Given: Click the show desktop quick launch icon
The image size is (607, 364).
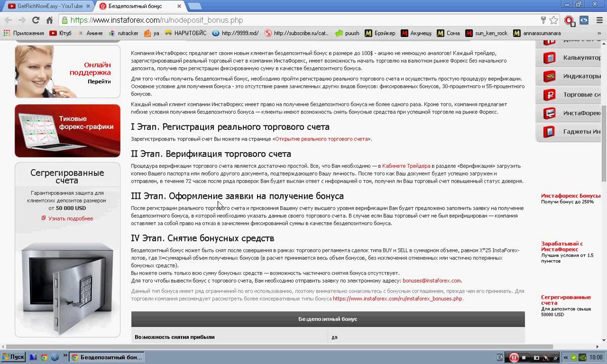Looking at the screenshot, I should point(33,357).
